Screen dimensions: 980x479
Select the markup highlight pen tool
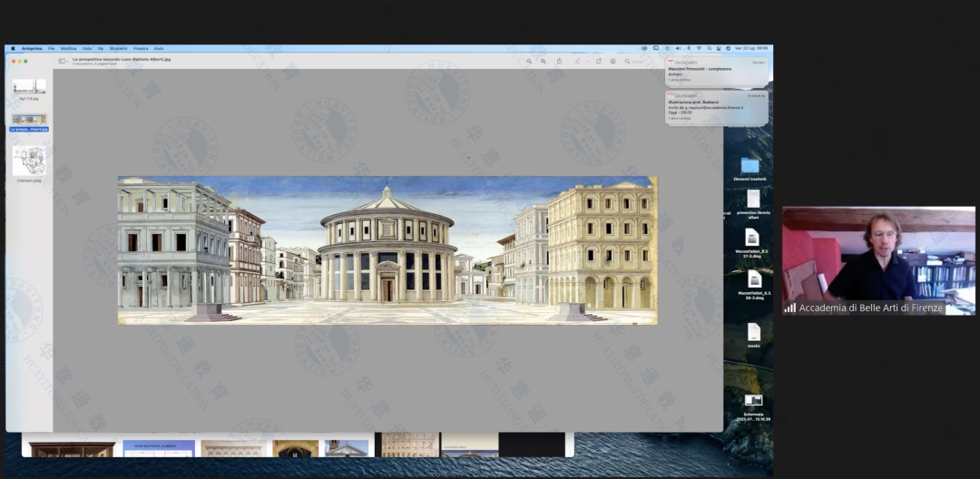[577, 61]
